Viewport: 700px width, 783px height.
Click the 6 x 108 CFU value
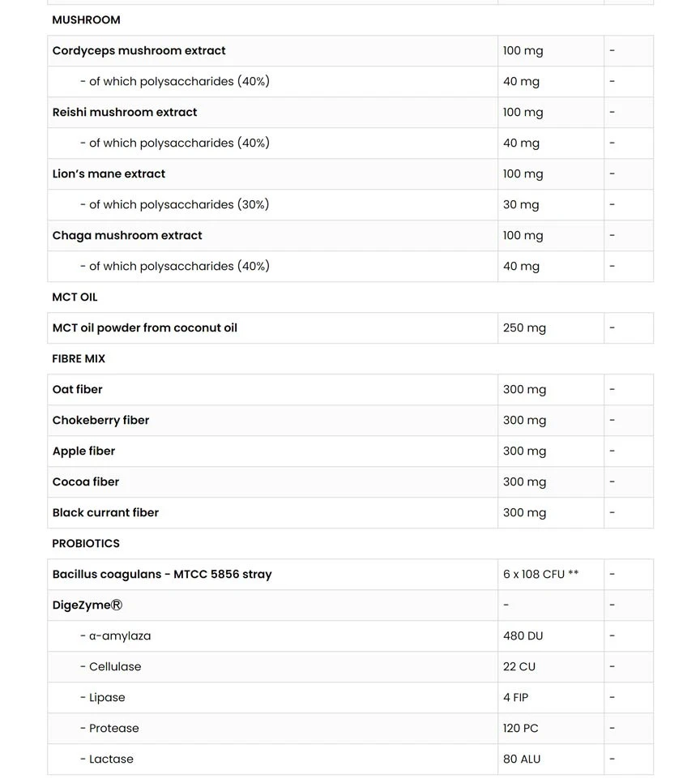click(x=540, y=574)
